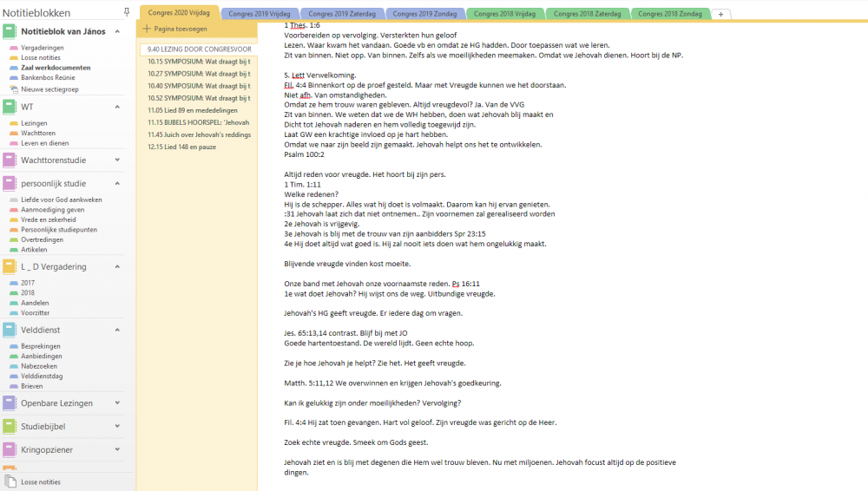Click the purple Wachttorenstudie notebook icon
Viewport: 868px width, 491px height.
pos(10,160)
